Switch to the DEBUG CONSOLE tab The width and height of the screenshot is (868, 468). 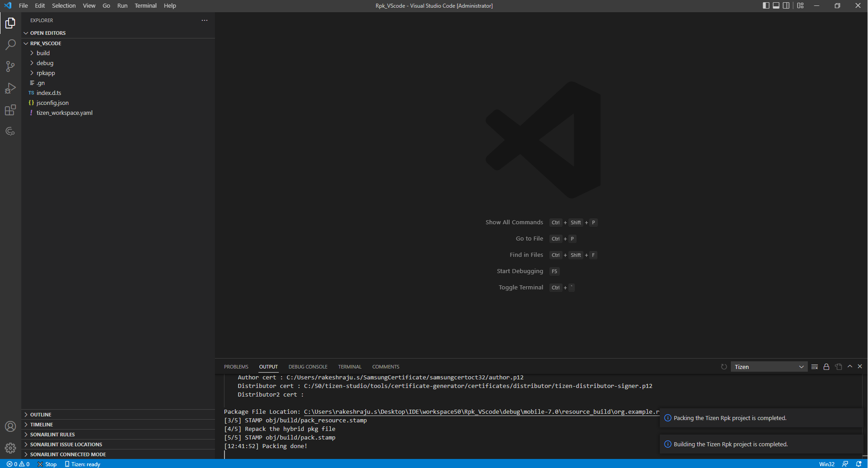[x=308, y=367]
